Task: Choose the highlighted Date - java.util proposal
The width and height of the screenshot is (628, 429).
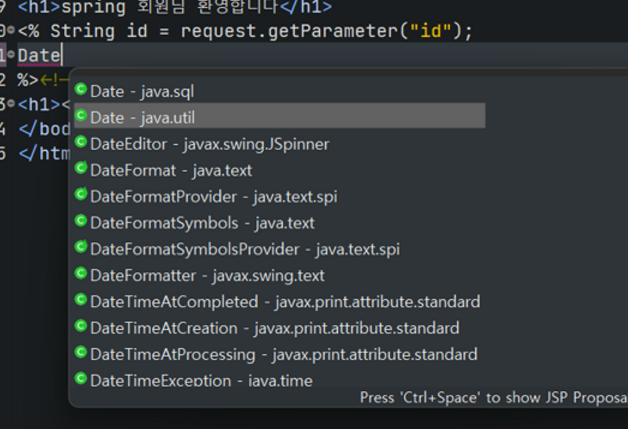Action: 280,116
